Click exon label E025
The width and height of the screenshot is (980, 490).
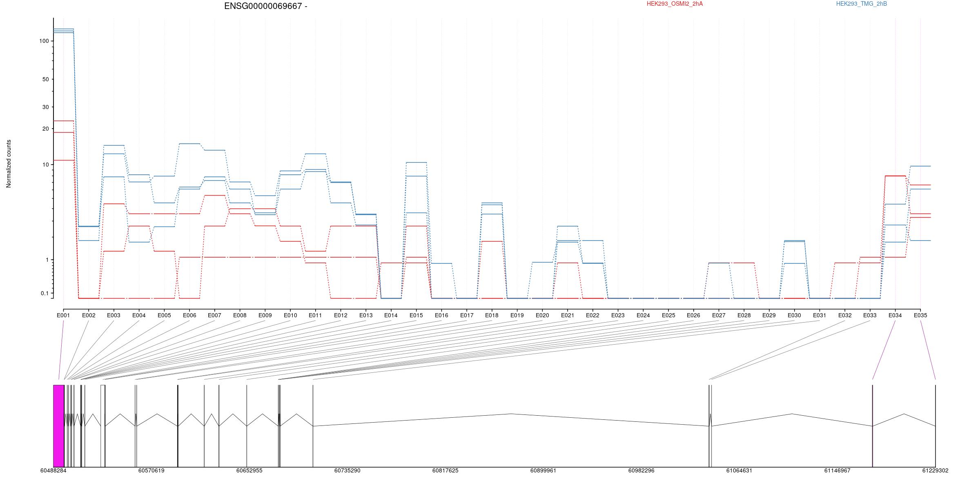(668, 315)
